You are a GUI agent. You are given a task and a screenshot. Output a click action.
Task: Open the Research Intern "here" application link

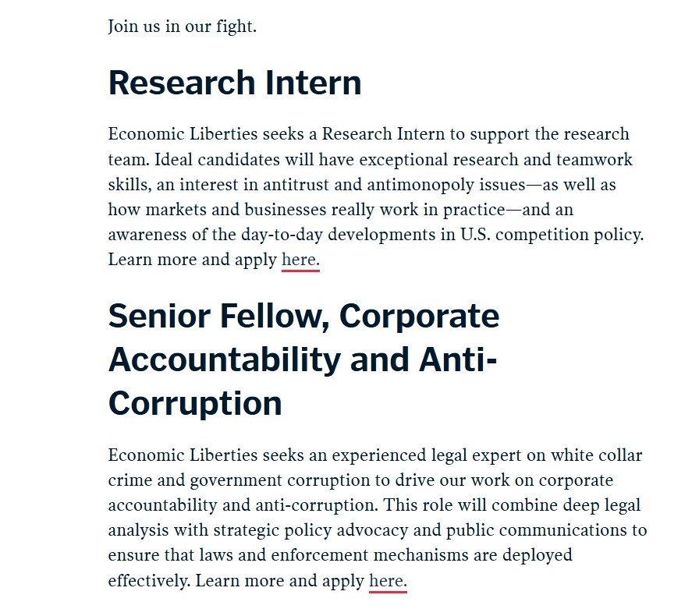[x=300, y=260]
